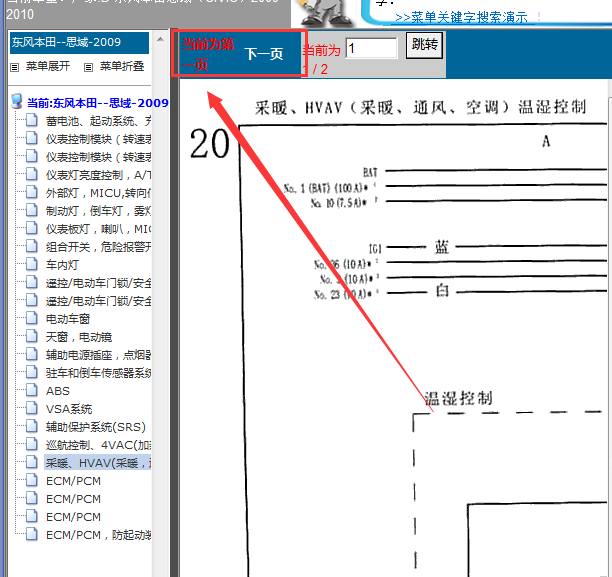Open 辅助保护系统(SRS) tree item
This screenshot has width=612, height=577.
tap(96, 427)
